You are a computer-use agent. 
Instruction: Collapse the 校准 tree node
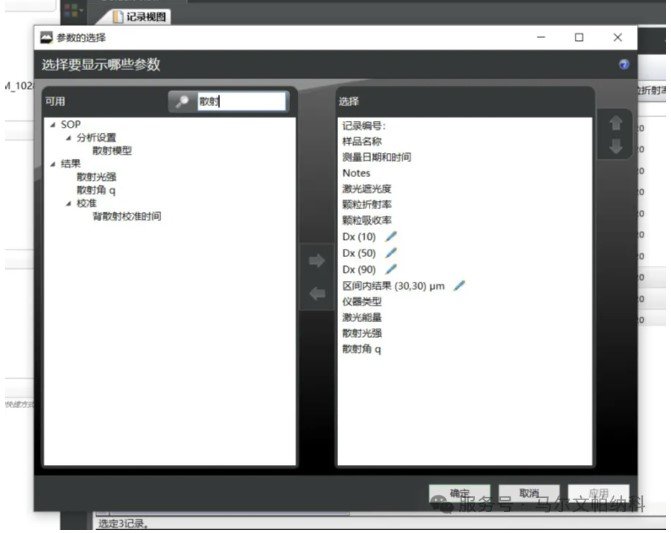[68, 204]
